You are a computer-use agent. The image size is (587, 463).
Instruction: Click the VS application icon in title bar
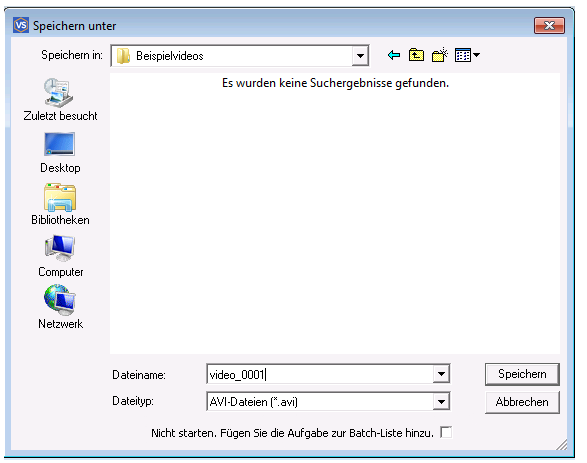tap(21, 25)
